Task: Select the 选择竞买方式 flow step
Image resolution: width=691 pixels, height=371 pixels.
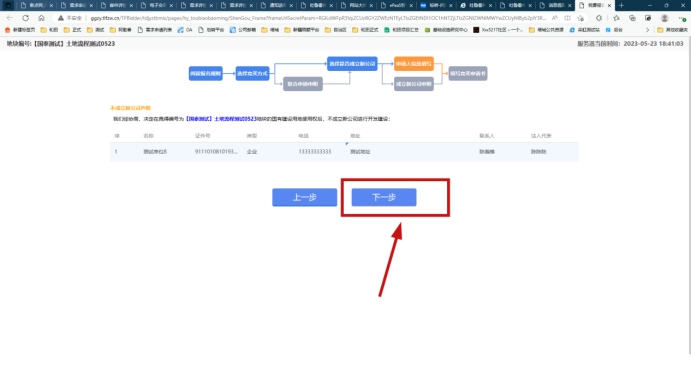Action: click(x=252, y=74)
